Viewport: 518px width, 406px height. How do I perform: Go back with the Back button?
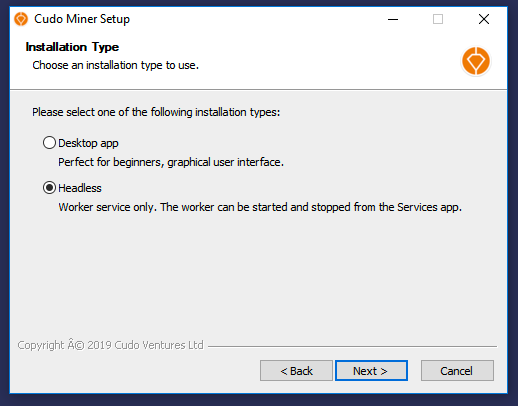[296, 370]
